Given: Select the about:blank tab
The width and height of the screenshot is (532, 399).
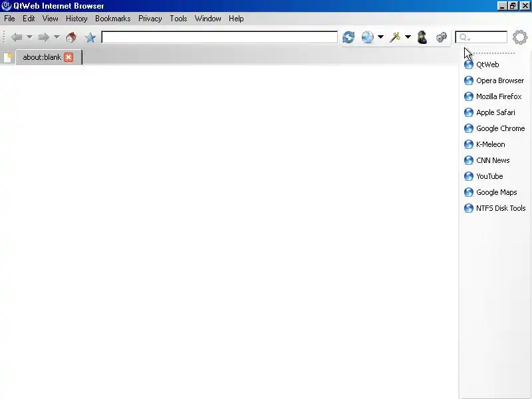Looking at the screenshot, I should [42, 57].
